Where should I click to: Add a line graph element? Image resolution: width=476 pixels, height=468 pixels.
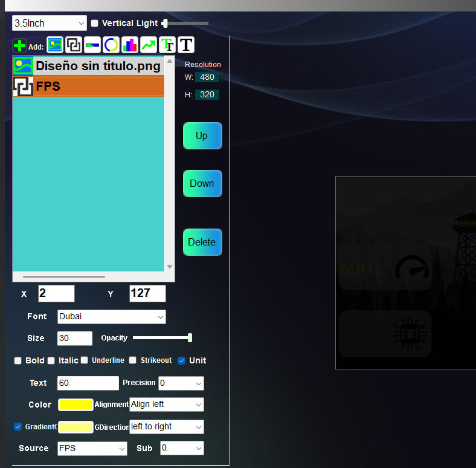click(x=149, y=45)
